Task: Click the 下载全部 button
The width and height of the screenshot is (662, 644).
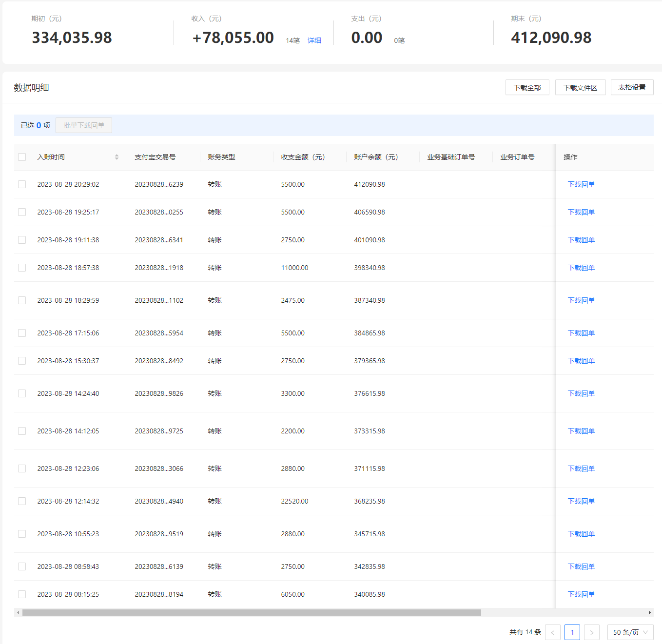Action: click(x=527, y=87)
